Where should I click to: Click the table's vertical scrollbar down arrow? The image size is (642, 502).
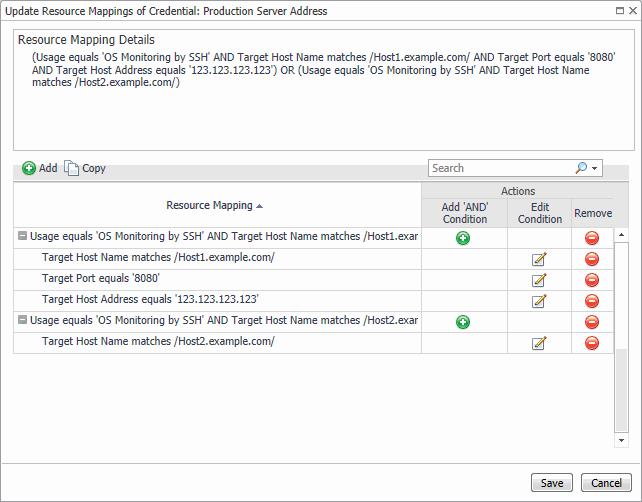(621, 439)
